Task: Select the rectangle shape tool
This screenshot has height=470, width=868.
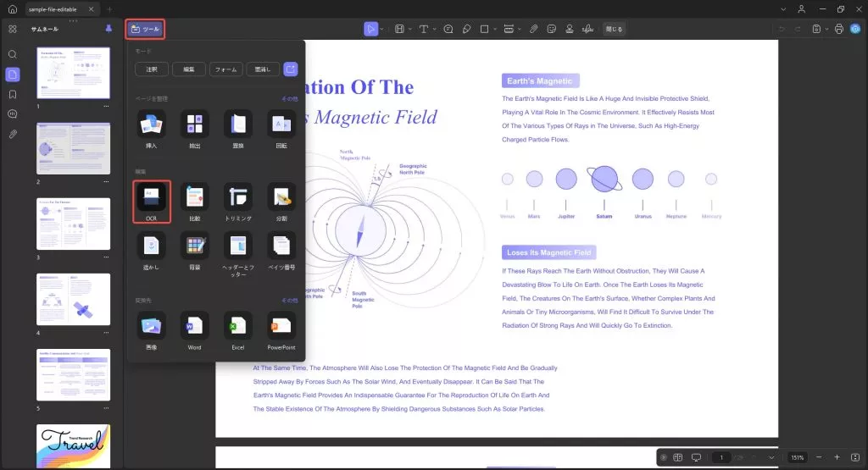Action: point(484,29)
